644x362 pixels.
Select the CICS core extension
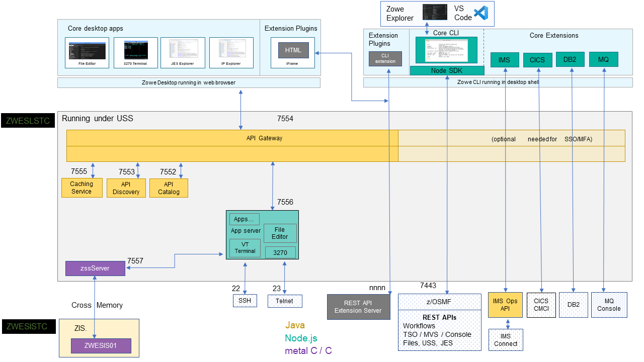point(537,60)
